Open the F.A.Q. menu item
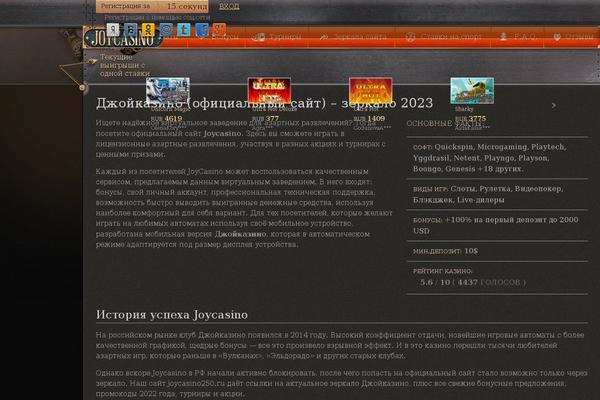Image resolution: width=600 pixels, height=400 pixels. [x=525, y=37]
